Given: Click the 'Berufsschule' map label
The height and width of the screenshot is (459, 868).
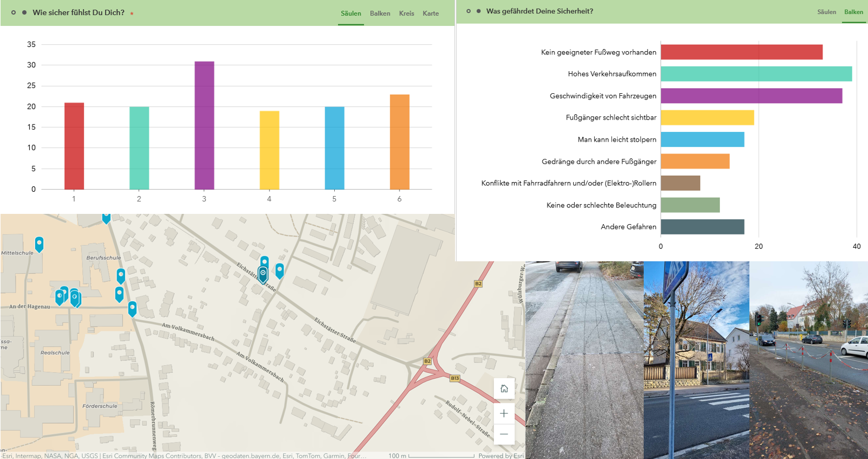Looking at the screenshot, I should [x=104, y=258].
